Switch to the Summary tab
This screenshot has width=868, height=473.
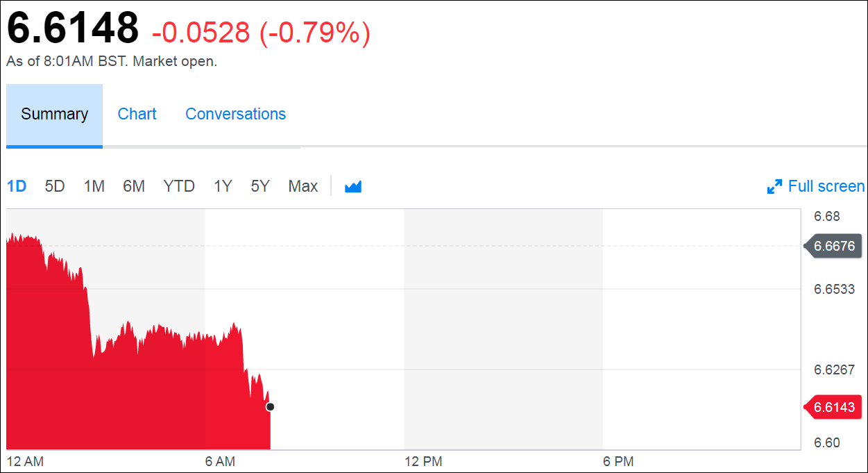pos(54,115)
